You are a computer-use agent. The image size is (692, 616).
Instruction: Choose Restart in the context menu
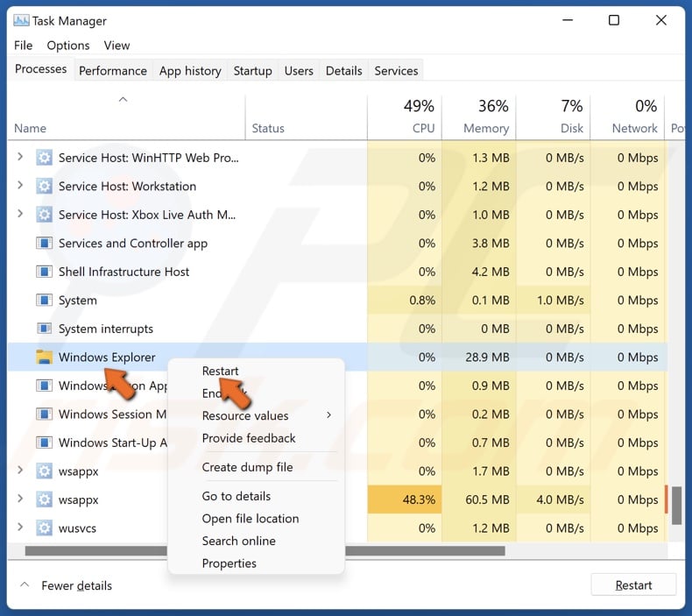click(x=220, y=371)
